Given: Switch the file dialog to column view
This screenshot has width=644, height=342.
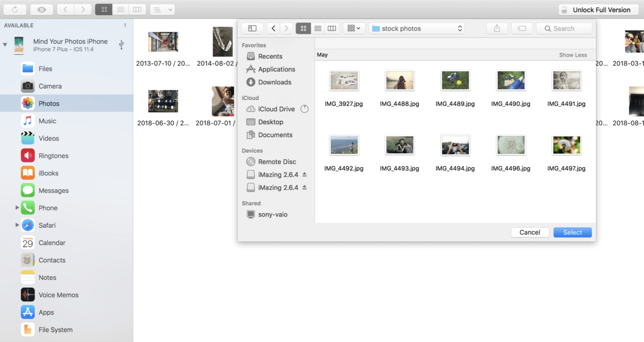Looking at the screenshot, I should (332, 28).
